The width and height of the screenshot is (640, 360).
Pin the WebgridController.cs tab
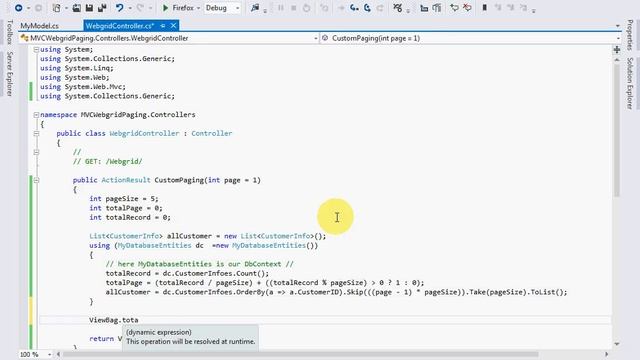(x=162, y=26)
